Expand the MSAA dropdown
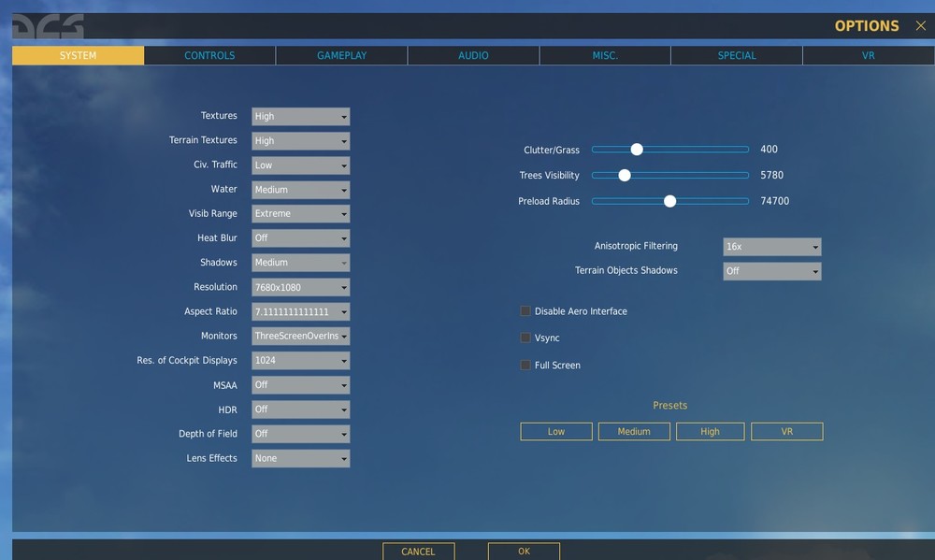The height and width of the screenshot is (560, 935). click(300, 384)
